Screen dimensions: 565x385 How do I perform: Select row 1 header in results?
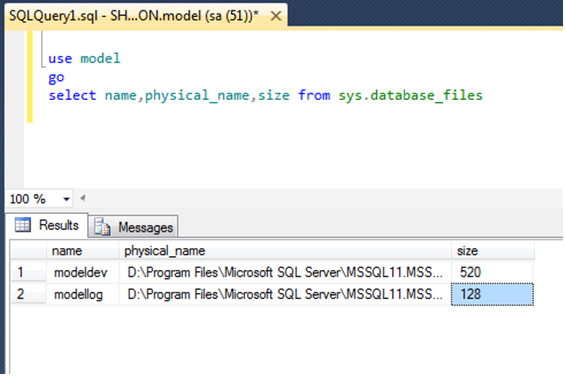(28, 272)
